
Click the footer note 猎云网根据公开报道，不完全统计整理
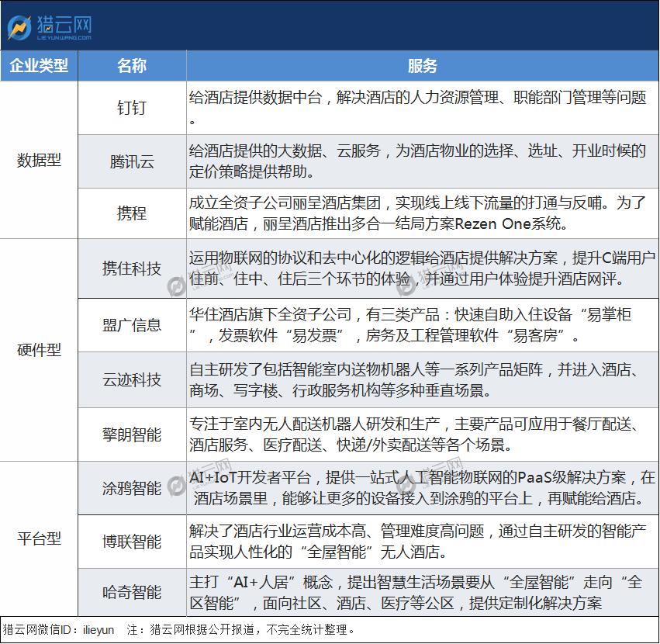253,630
